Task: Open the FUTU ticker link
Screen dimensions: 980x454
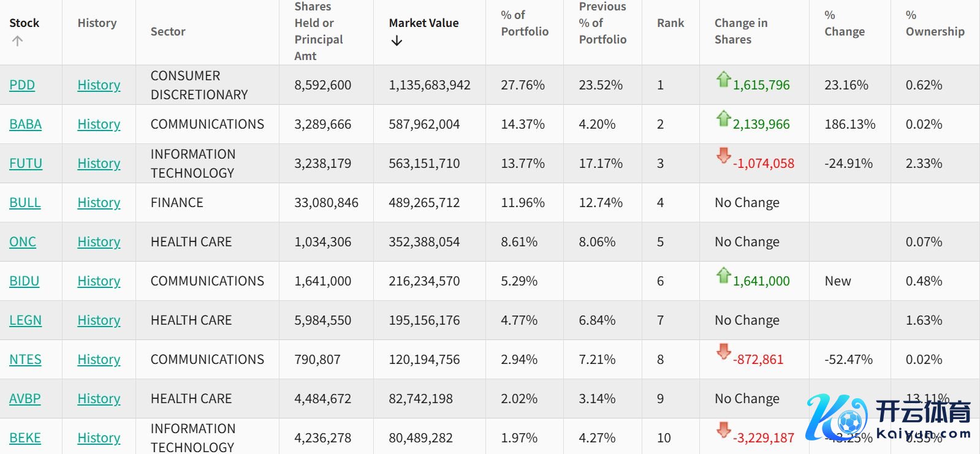Action: coord(26,164)
